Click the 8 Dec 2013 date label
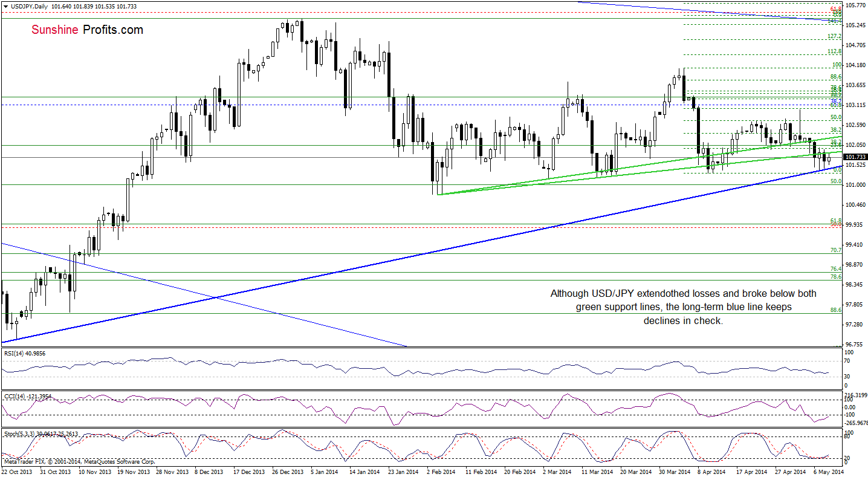The image size is (868, 477). click(210, 472)
